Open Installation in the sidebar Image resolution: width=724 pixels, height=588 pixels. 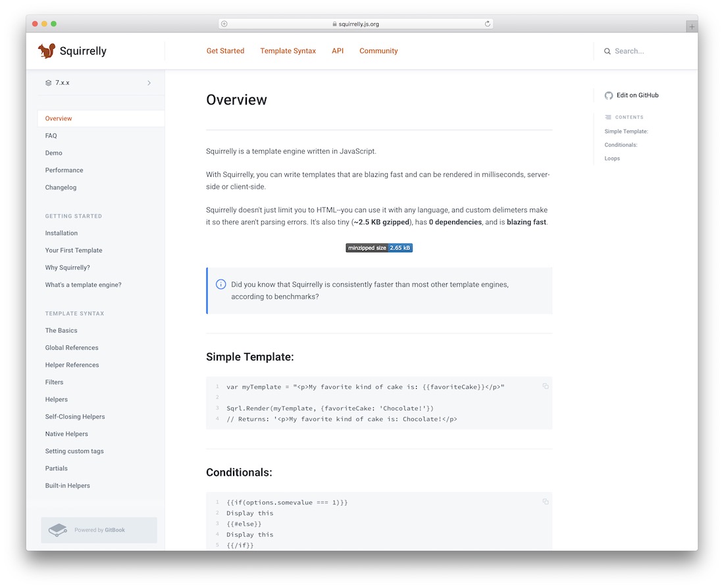point(61,233)
